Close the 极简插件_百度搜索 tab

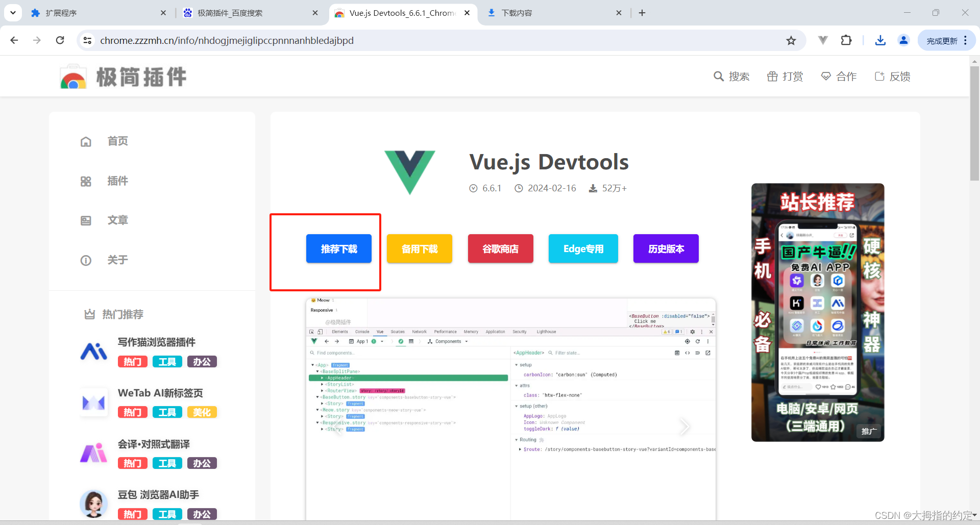click(x=315, y=13)
